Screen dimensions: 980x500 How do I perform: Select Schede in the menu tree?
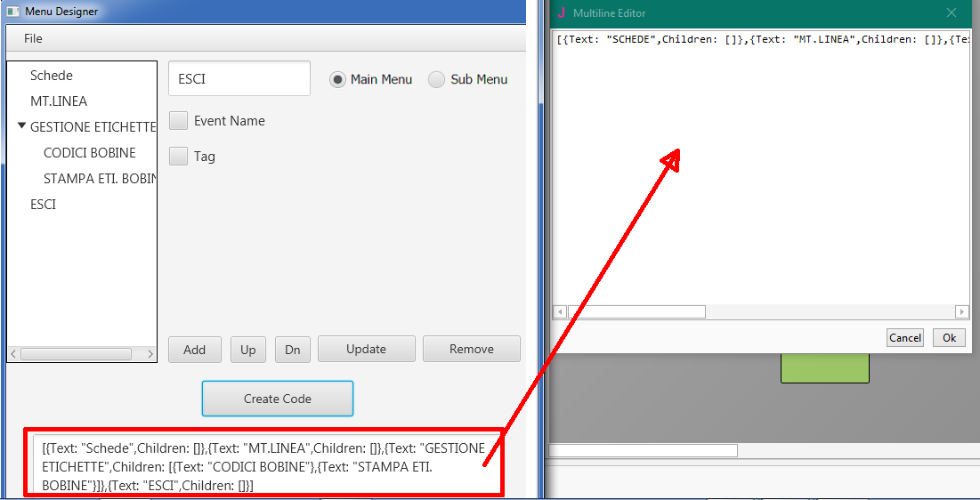[52, 76]
